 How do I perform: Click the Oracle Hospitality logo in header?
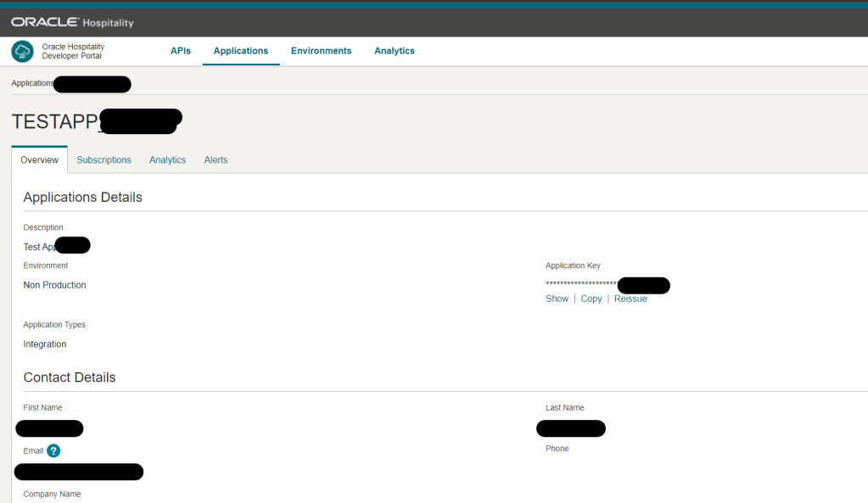click(72, 22)
